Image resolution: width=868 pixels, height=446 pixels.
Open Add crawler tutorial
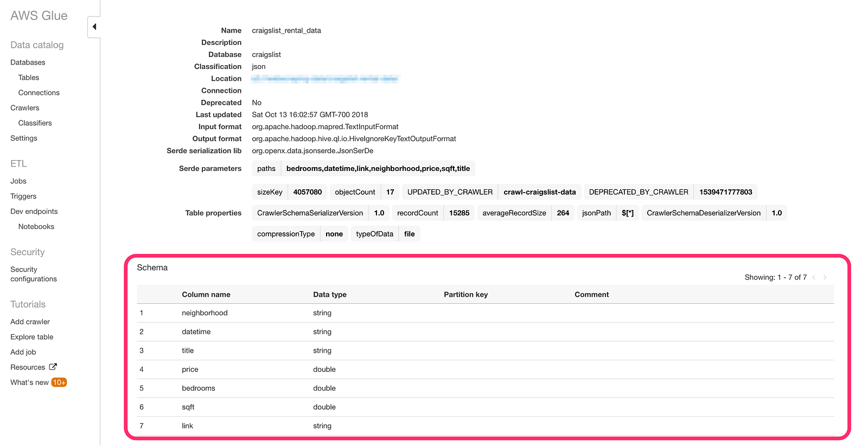(30, 322)
